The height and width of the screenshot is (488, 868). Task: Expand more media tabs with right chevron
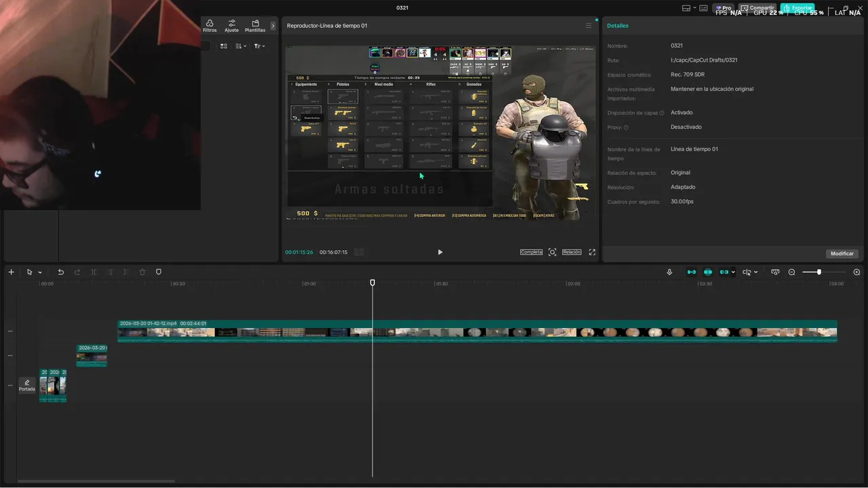pyautogui.click(x=273, y=26)
